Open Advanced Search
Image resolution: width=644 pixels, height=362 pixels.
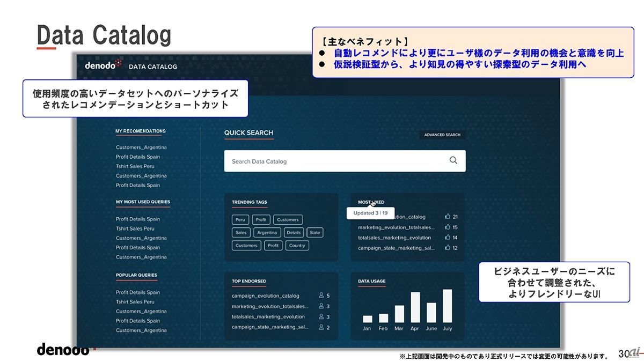(442, 135)
